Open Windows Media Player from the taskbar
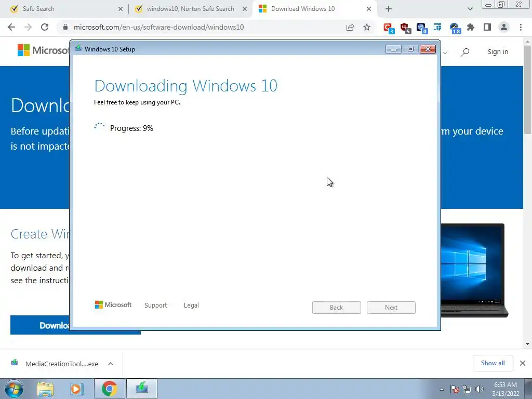532x399 pixels. (77, 389)
